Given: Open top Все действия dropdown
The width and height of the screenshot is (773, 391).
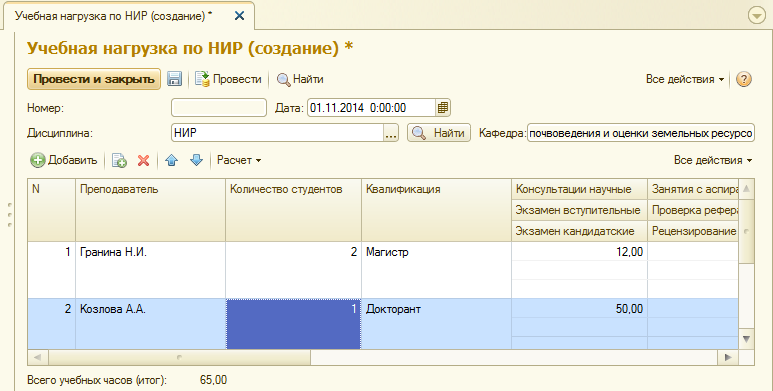Looking at the screenshot, I should click(685, 79).
